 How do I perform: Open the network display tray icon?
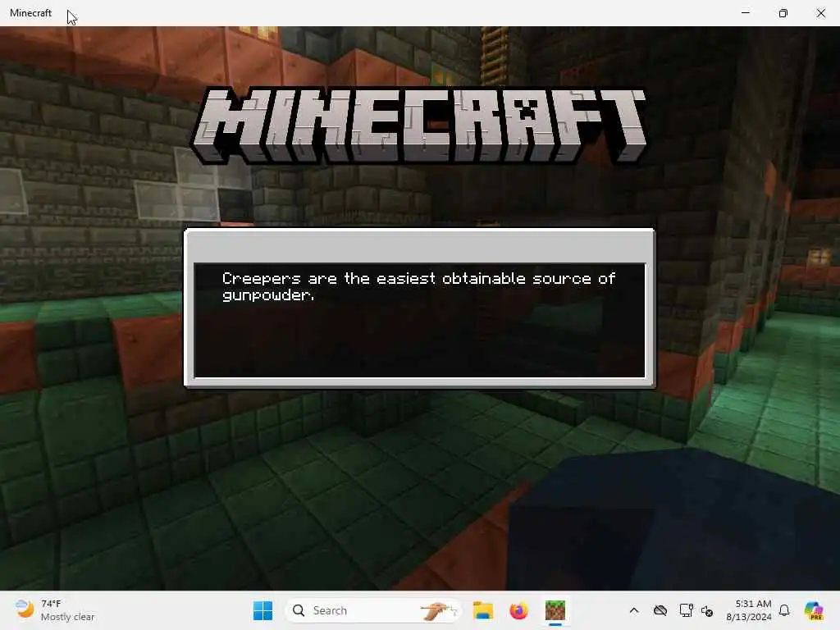(x=686, y=610)
